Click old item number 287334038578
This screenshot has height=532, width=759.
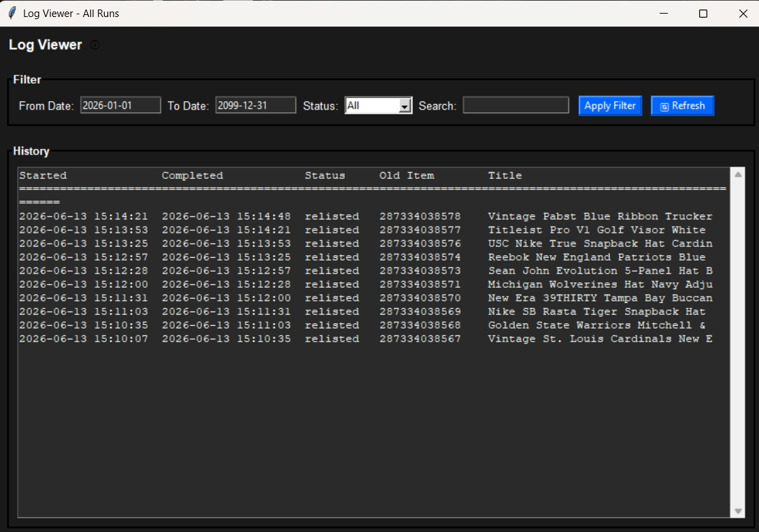pos(420,216)
